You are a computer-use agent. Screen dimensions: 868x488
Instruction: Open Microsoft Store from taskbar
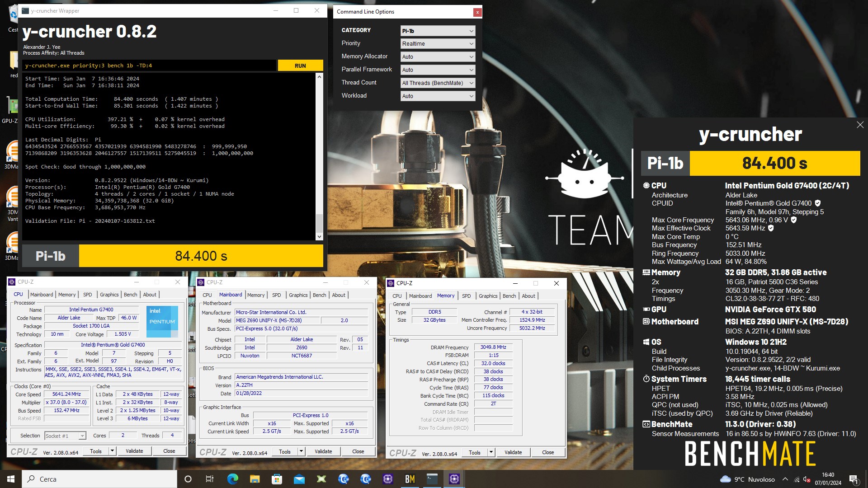point(277,479)
